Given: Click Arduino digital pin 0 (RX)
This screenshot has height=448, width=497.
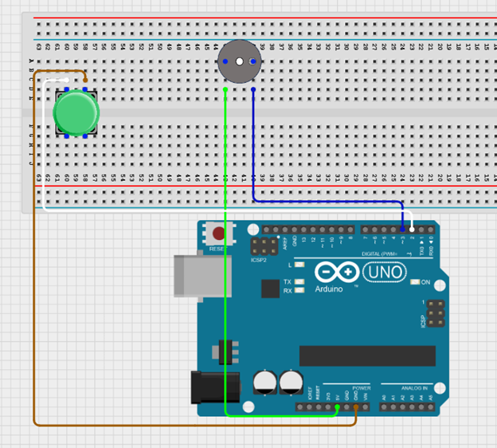Looking at the screenshot, I should click(x=430, y=230).
